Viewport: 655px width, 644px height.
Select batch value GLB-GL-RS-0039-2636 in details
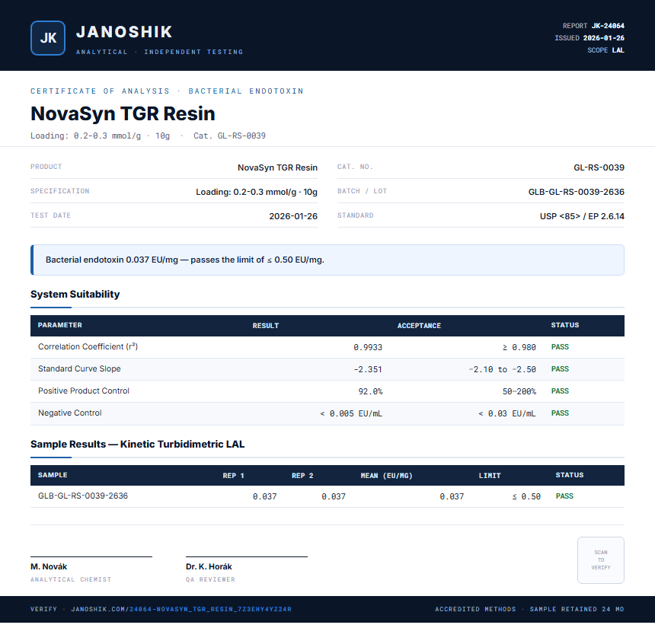point(576,192)
